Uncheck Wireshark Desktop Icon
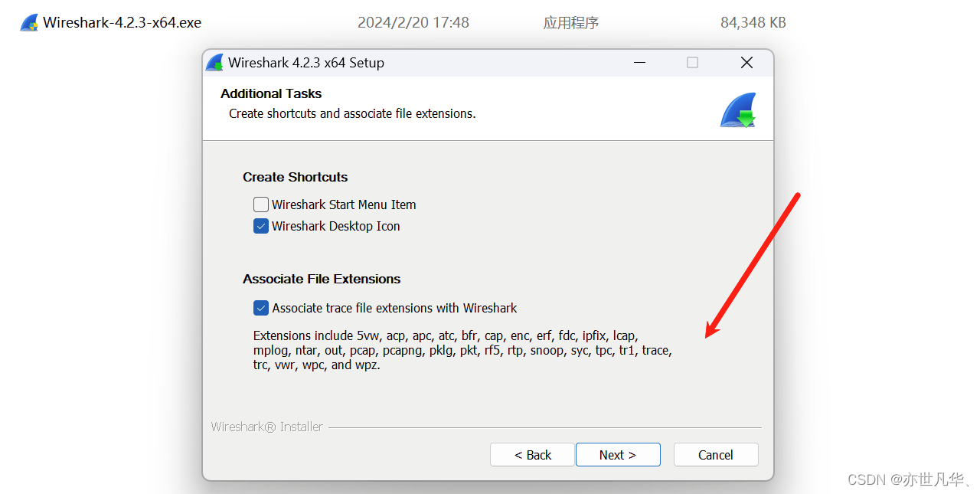This screenshot has height=494, width=980. tap(260, 226)
